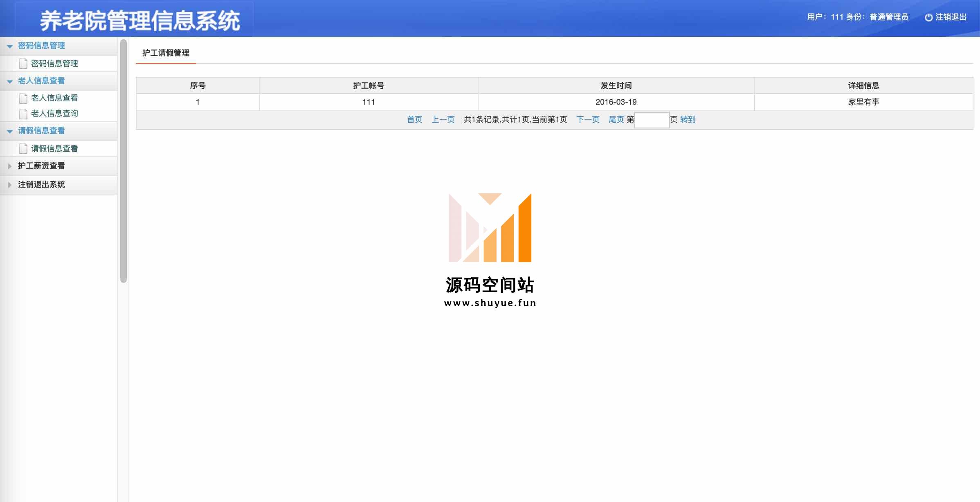Click the 发生时间 column header

(616, 85)
